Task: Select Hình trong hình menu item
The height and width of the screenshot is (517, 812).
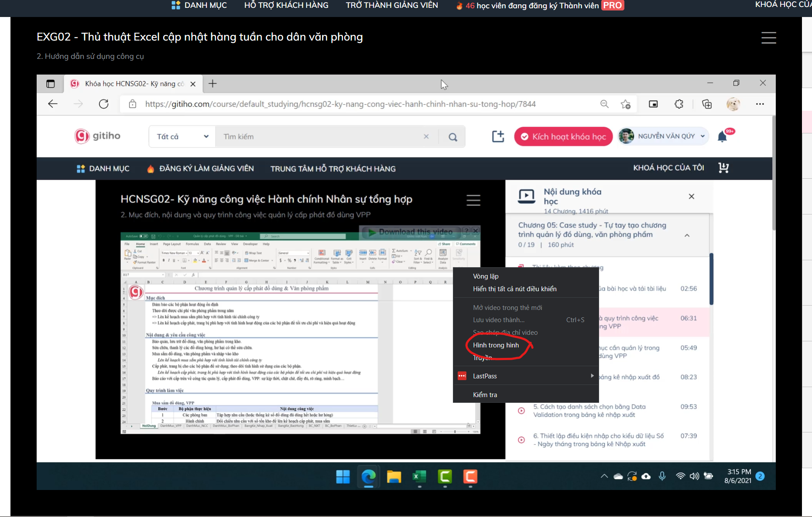Action: (526, 345)
